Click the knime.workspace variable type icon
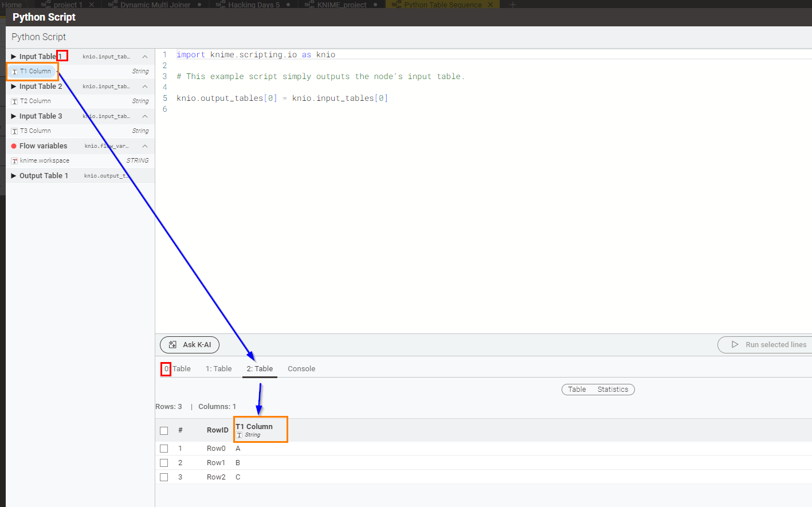This screenshot has height=507, width=812. 14,161
